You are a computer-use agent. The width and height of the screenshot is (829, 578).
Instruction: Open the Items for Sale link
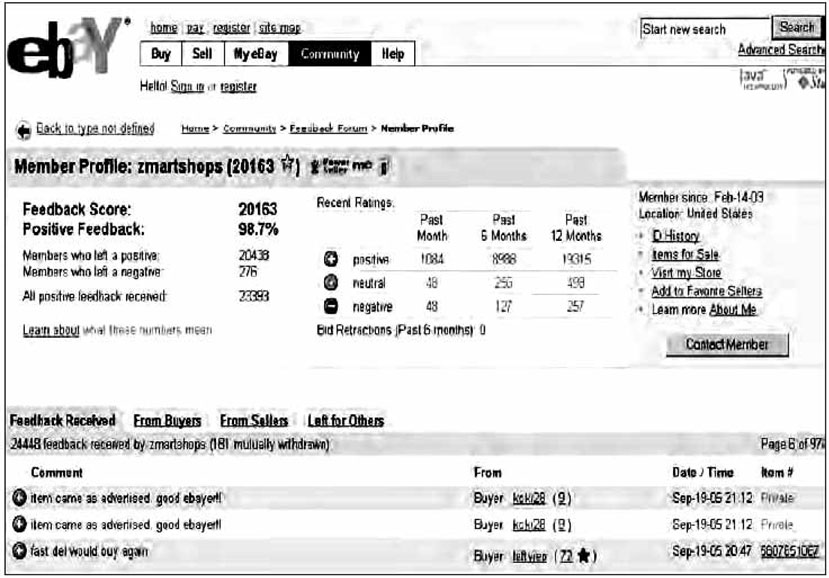click(685, 255)
